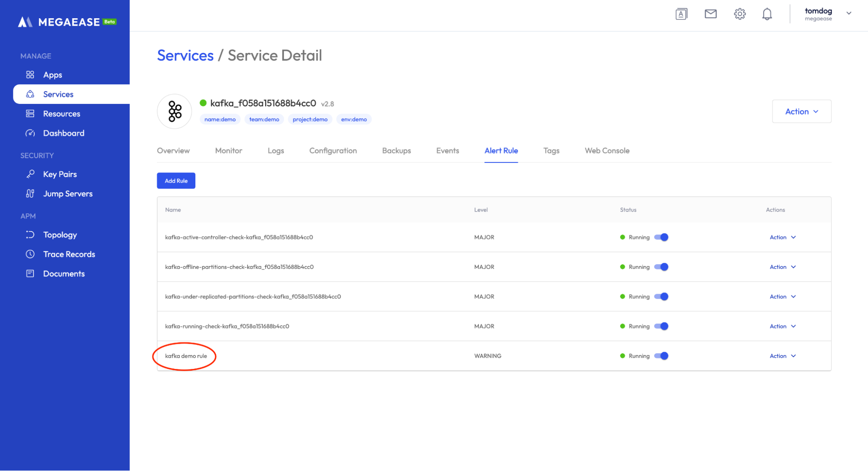Expand tomdog user account menu chevron
The height and width of the screenshot is (471, 868).
[x=848, y=13]
